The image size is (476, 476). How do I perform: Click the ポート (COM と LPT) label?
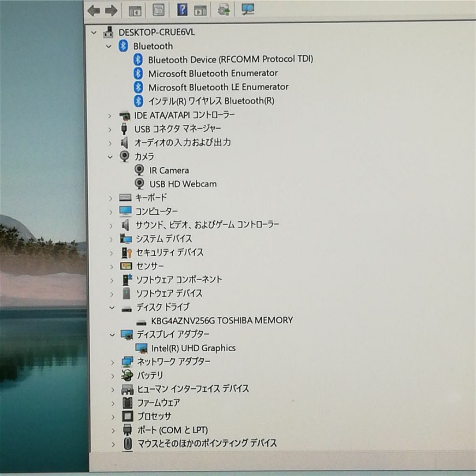(x=173, y=430)
